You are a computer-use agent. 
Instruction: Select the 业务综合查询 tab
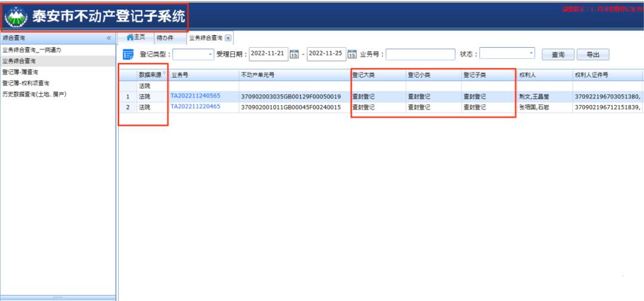pyautogui.click(x=205, y=38)
